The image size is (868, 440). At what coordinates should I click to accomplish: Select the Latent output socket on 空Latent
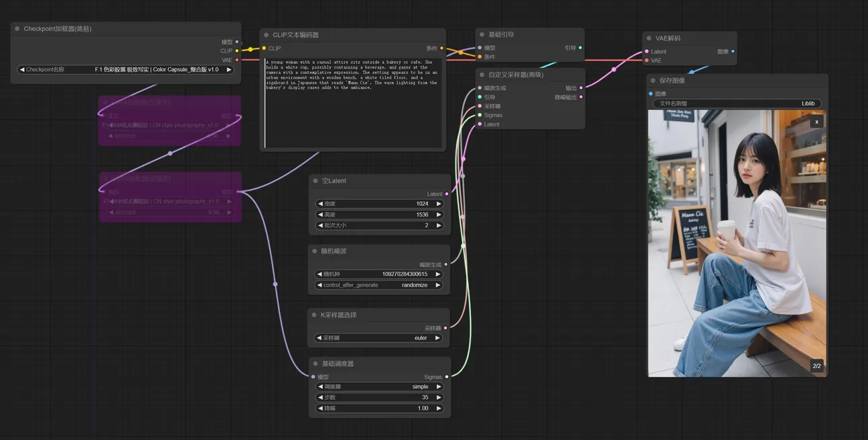[447, 194]
